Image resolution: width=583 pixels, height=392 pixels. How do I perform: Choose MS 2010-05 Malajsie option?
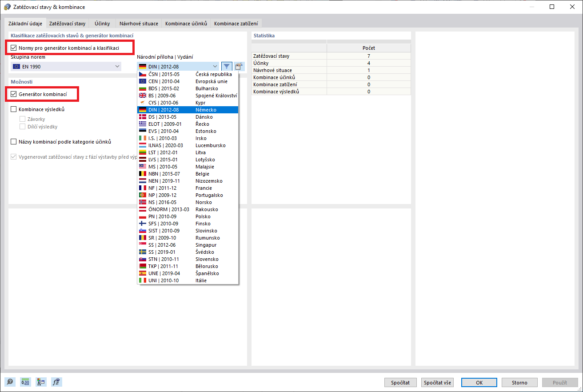188,167
